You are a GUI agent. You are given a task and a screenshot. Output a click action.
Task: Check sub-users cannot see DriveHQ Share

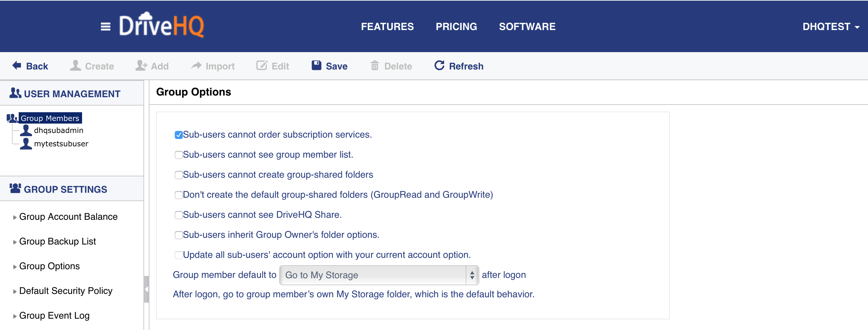coord(178,215)
